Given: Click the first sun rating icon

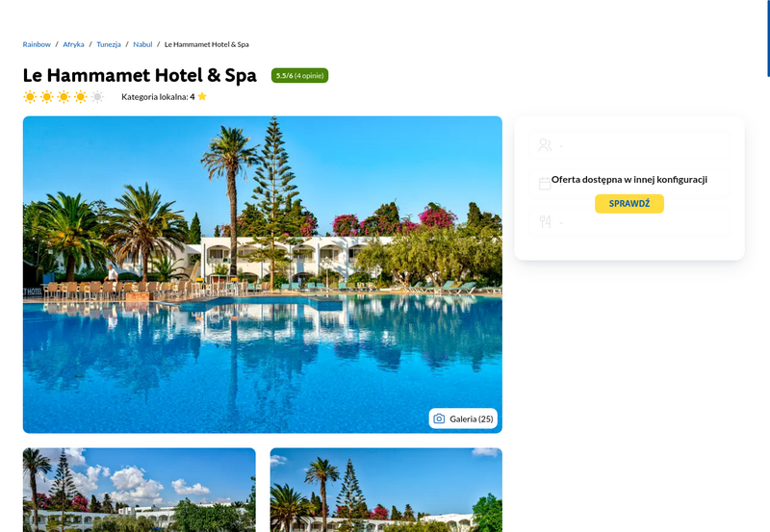Looking at the screenshot, I should [30, 96].
